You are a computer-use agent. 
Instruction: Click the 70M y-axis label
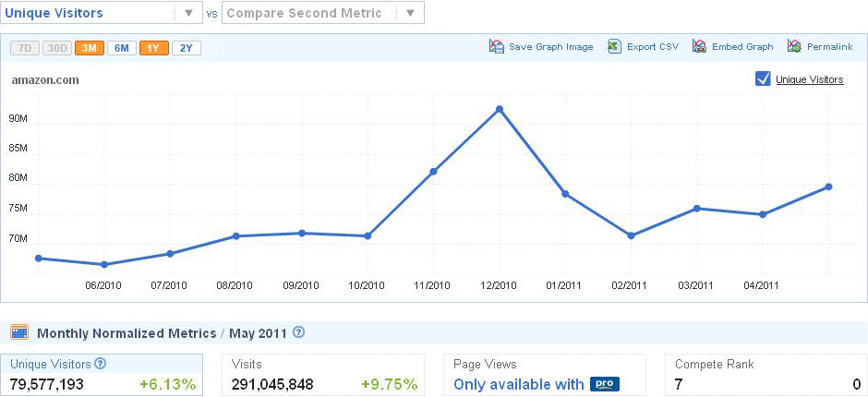(18, 239)
